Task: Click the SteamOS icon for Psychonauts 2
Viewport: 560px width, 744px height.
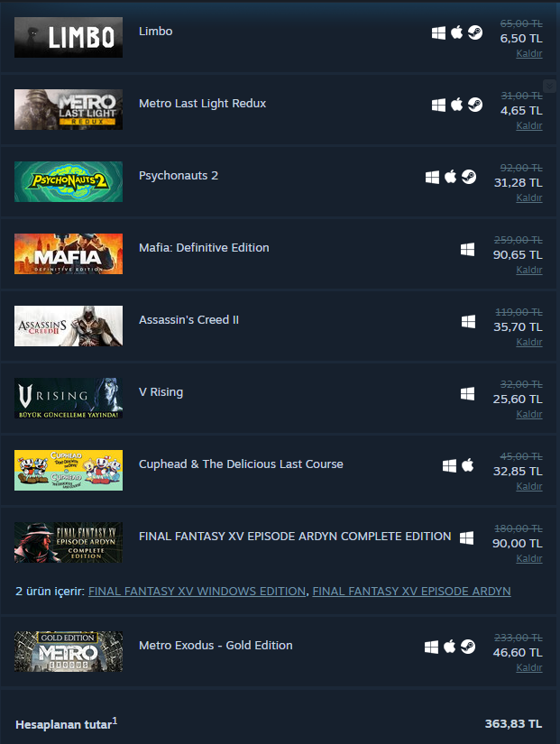Action: click(x=469, y=177)
